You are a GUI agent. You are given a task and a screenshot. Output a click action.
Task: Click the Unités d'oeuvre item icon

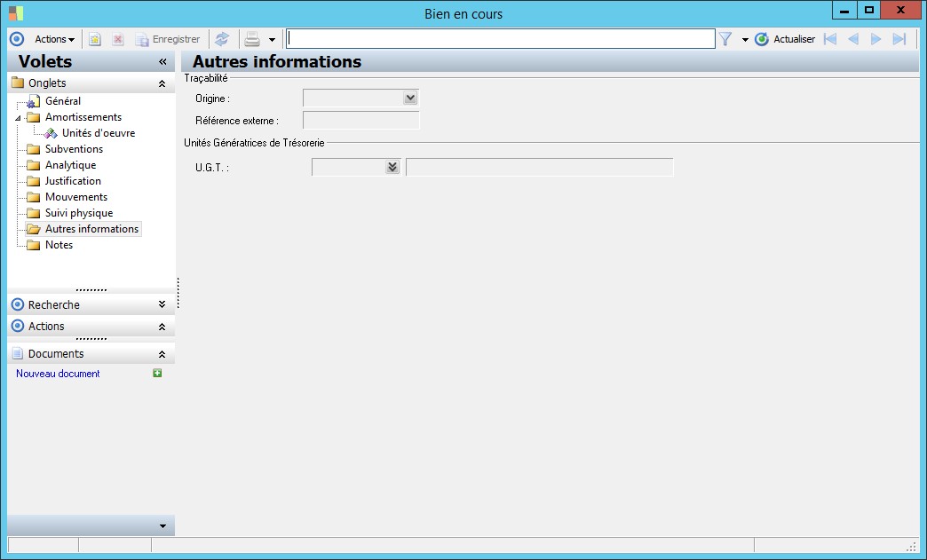51,133
